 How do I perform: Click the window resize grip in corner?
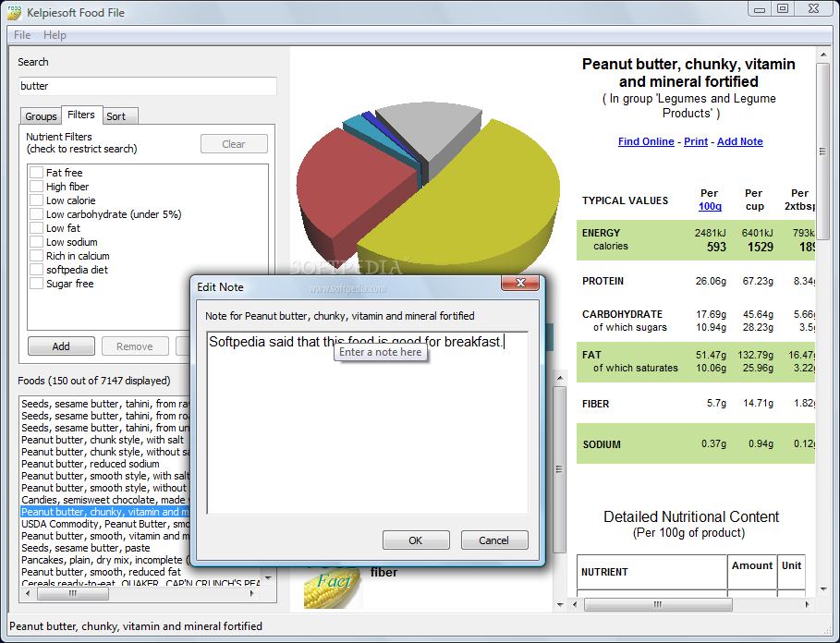pos(828,631)
